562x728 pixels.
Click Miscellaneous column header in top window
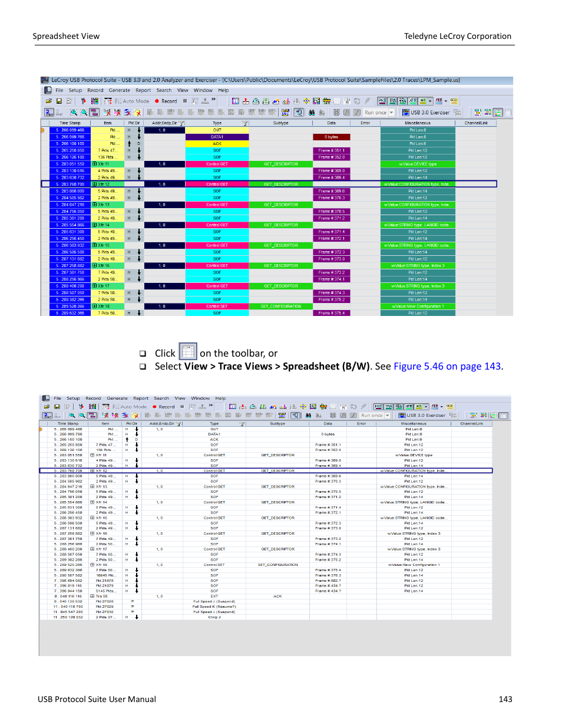417,123
